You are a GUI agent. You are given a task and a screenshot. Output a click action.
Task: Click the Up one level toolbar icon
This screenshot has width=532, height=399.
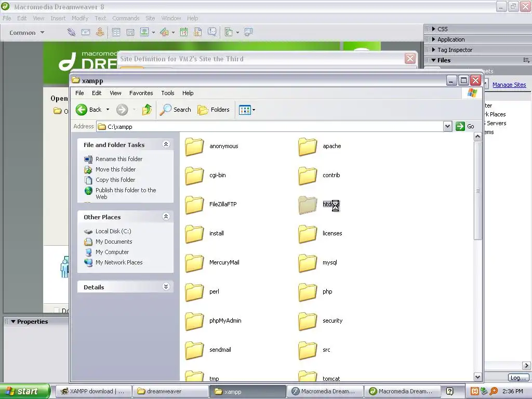(147, 110)
